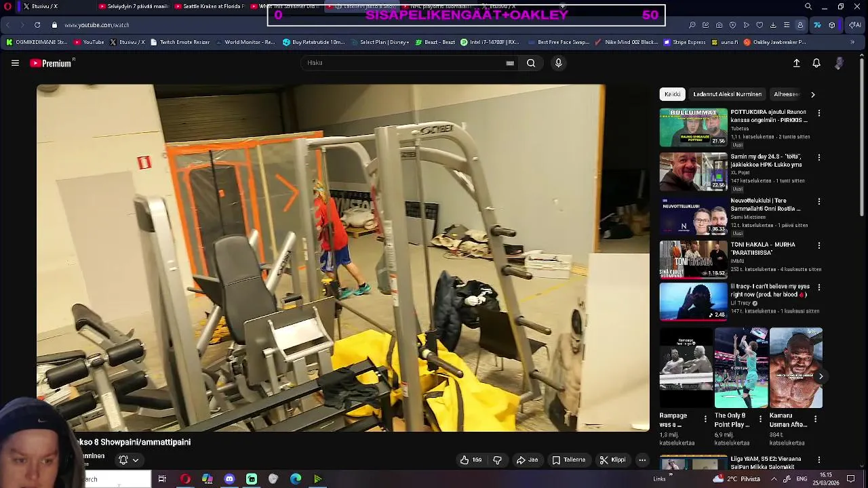
Task: Click the video title Showpaini/ammattipaini
Action: pos(134,442)
